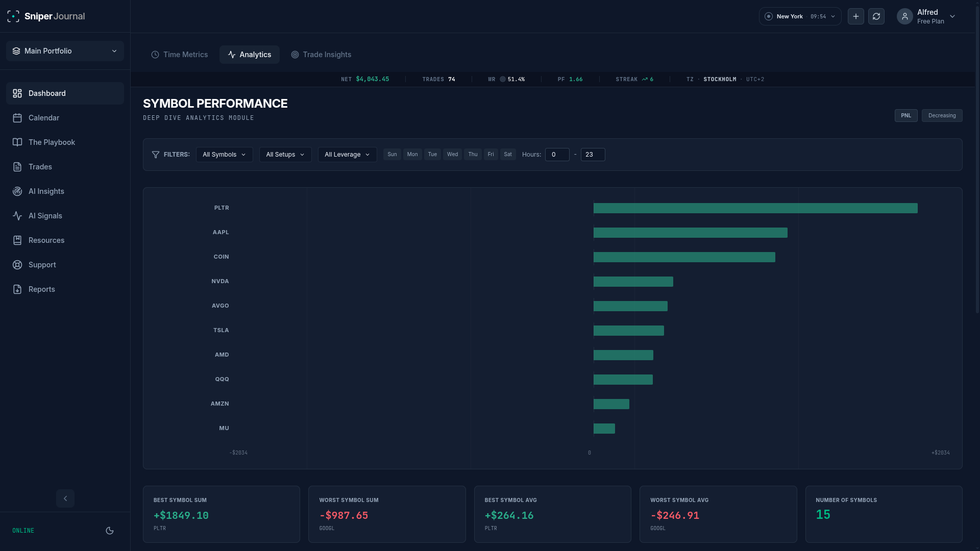Open Resources page
Image resolution: width=980 pixels, height=551 pixels.
click(65, 240)
